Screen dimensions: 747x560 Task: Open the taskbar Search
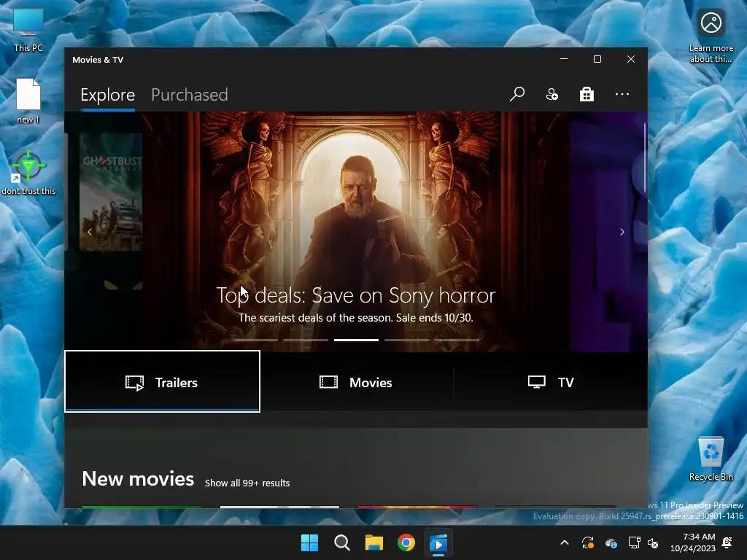(x=341, y=542)
